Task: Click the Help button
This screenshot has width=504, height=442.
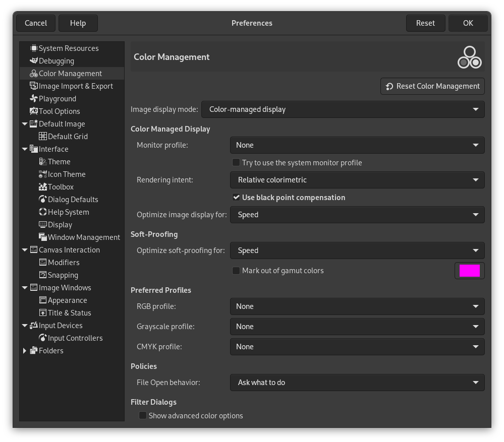Action: click(x=78, y=23)
